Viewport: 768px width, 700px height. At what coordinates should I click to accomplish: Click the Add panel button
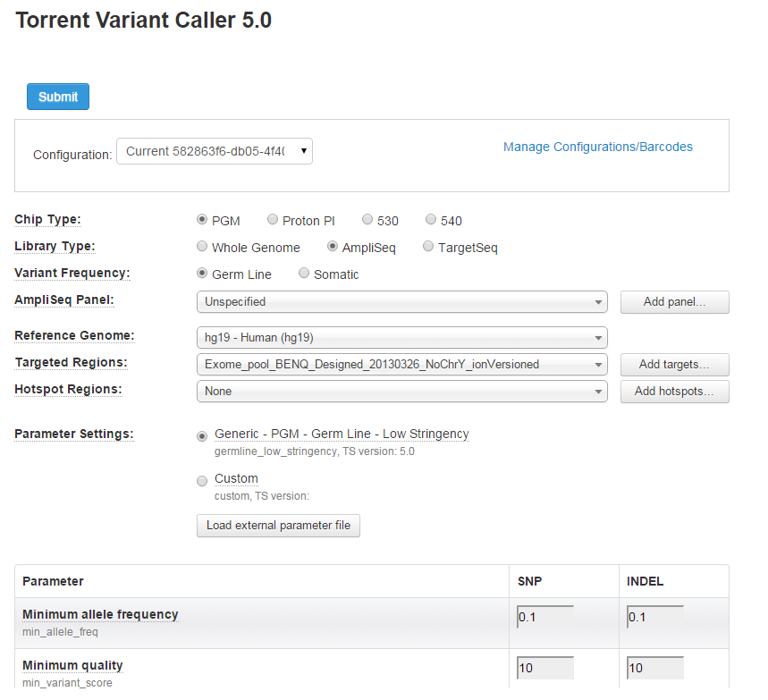point(674,302)
